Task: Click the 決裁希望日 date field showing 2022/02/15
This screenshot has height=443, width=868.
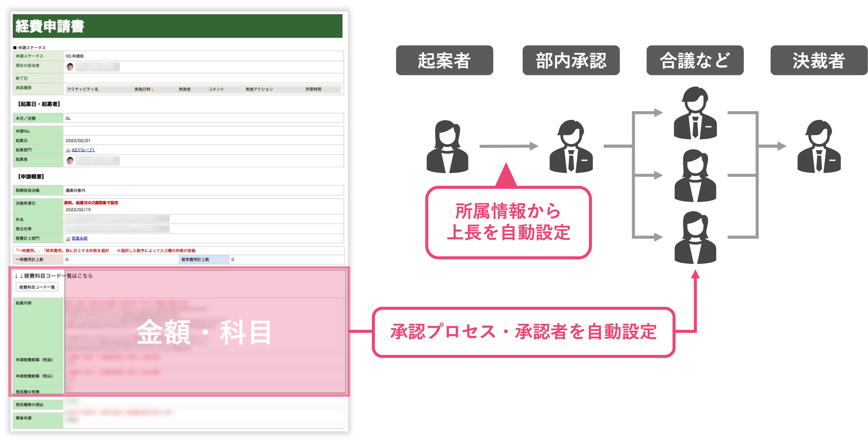Action: (x=78, y=209)
